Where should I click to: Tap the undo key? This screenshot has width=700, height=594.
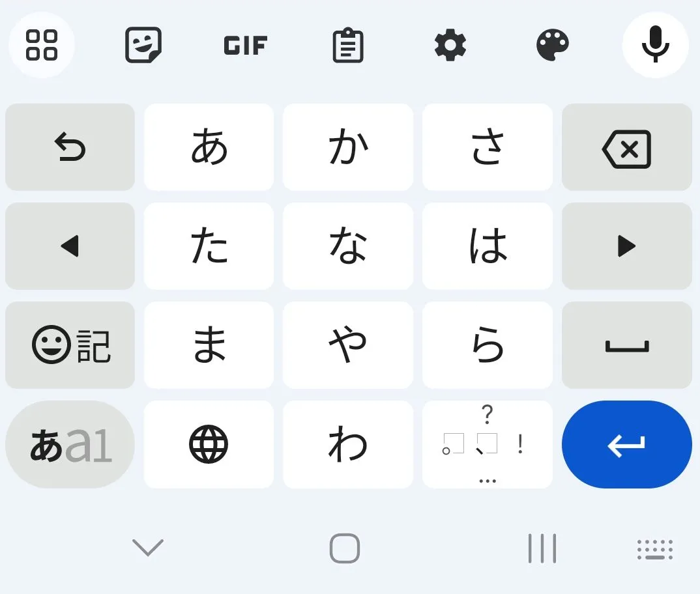(x=70, y=147)
